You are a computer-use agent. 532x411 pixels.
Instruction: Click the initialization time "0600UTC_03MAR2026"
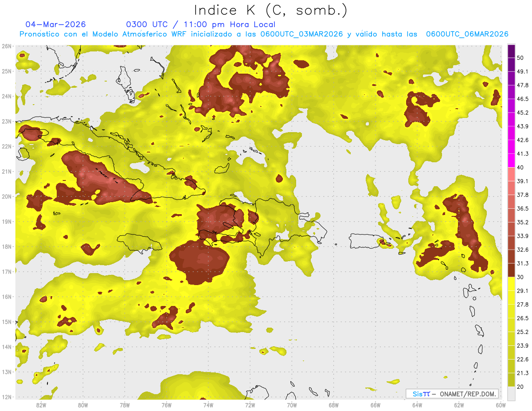301,34
